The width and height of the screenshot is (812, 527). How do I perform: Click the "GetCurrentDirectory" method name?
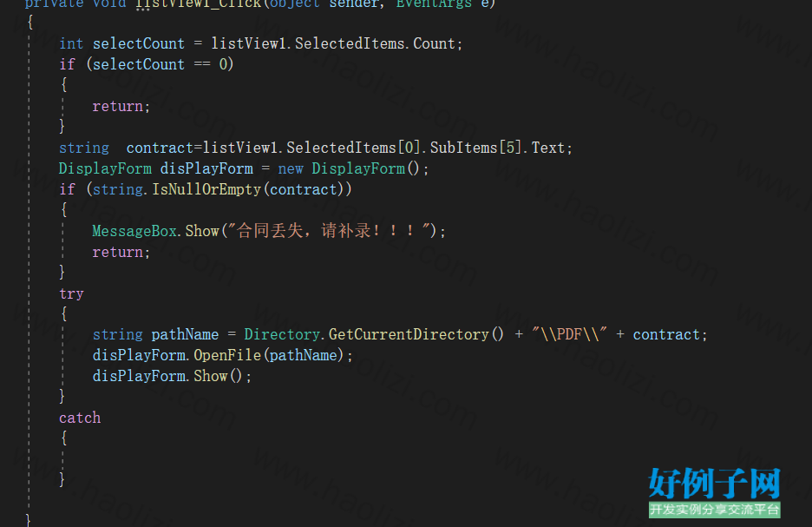click(x=409, y=335)
